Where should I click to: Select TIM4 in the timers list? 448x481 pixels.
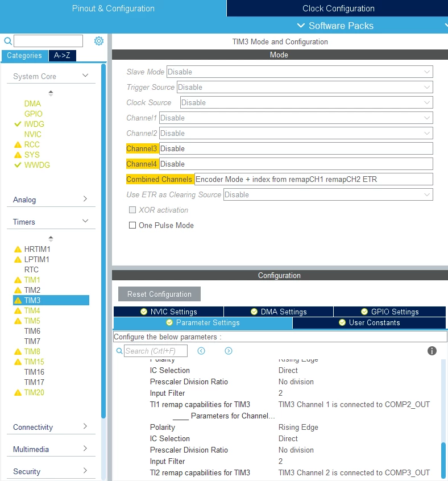(32, 310)
